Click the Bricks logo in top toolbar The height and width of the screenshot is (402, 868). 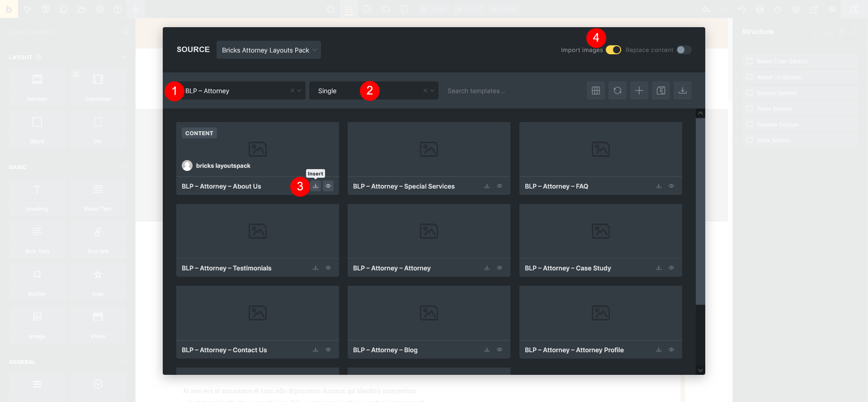click(9, 9)
